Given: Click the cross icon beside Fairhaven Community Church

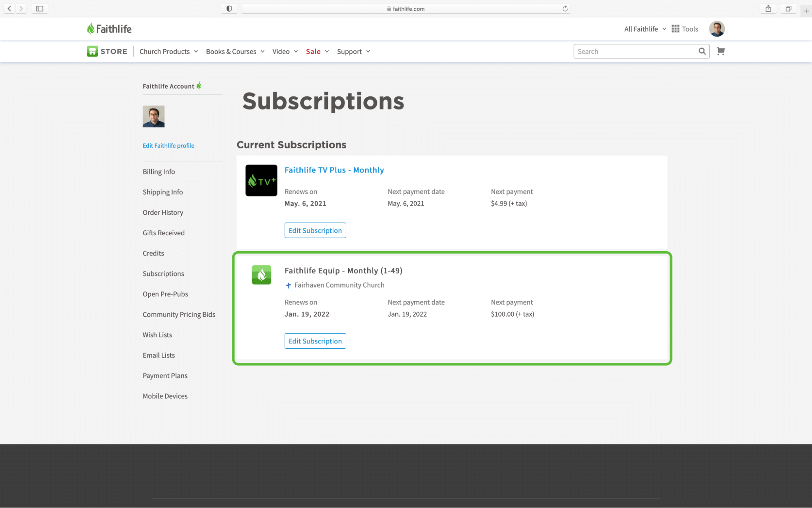Looking at the screenshot, I should click(x=288, y=285).
